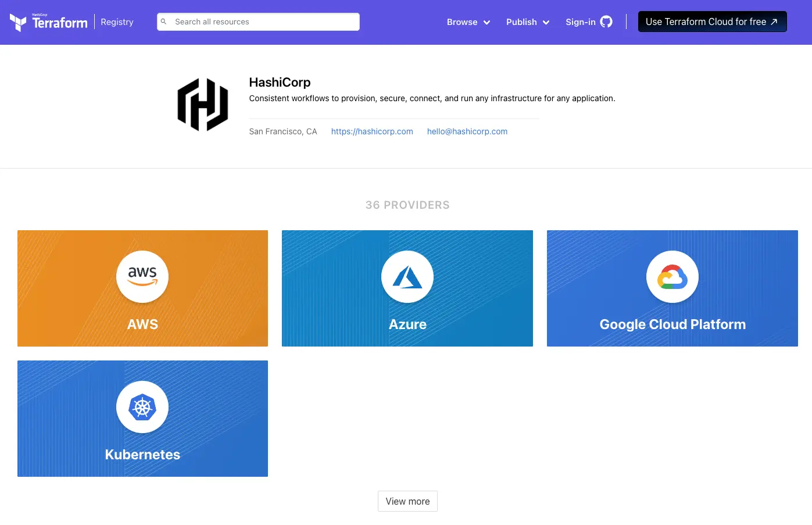
Task: Click the View more button
Action: 407,501
